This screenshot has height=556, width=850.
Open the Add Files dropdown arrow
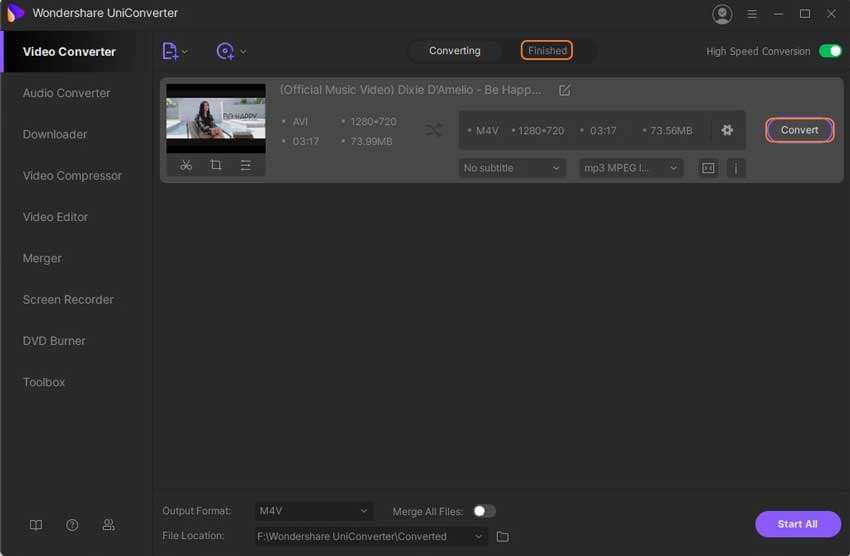[185, 51]
